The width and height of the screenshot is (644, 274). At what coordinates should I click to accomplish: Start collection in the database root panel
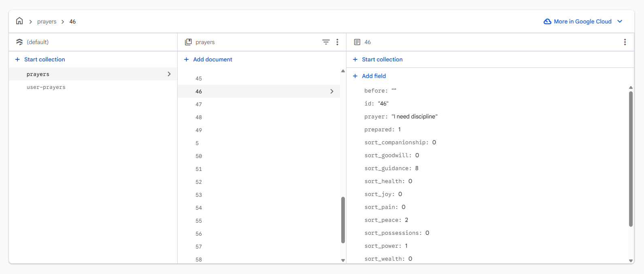coord(45,59)
